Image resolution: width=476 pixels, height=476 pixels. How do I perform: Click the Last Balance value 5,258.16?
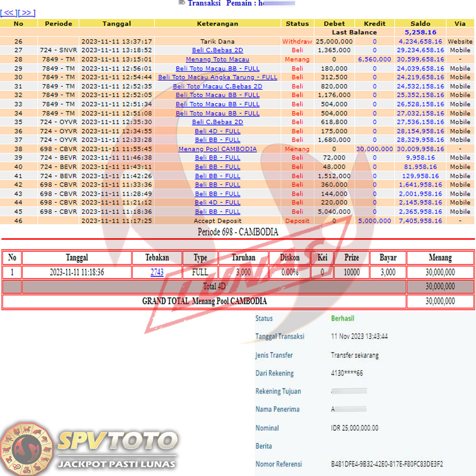[420, 32]
